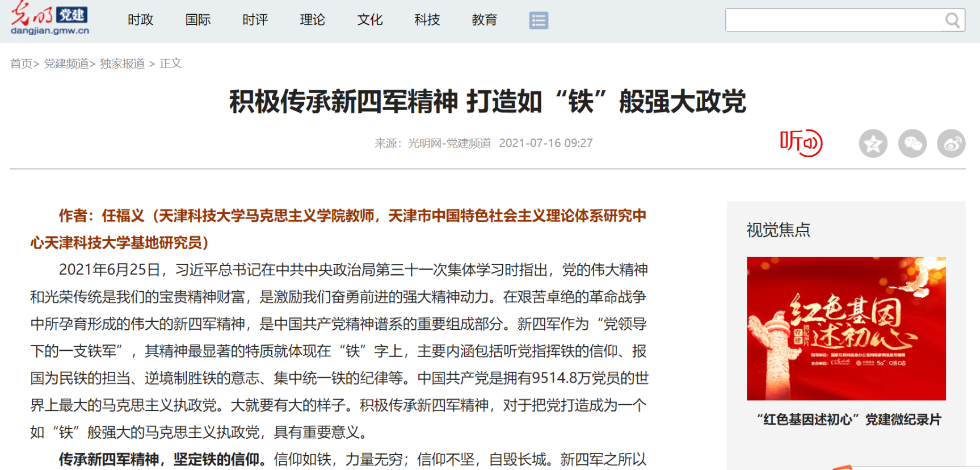Open the 时政 navigation item
The image size is (980, 470).
pyautogui.click(x=141, y=20)
